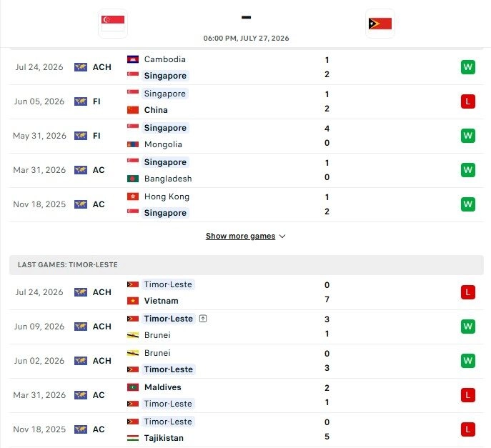This screenshot has height=448, width=491.
Task: Click the China flag icon
Action: pos(133,110)
